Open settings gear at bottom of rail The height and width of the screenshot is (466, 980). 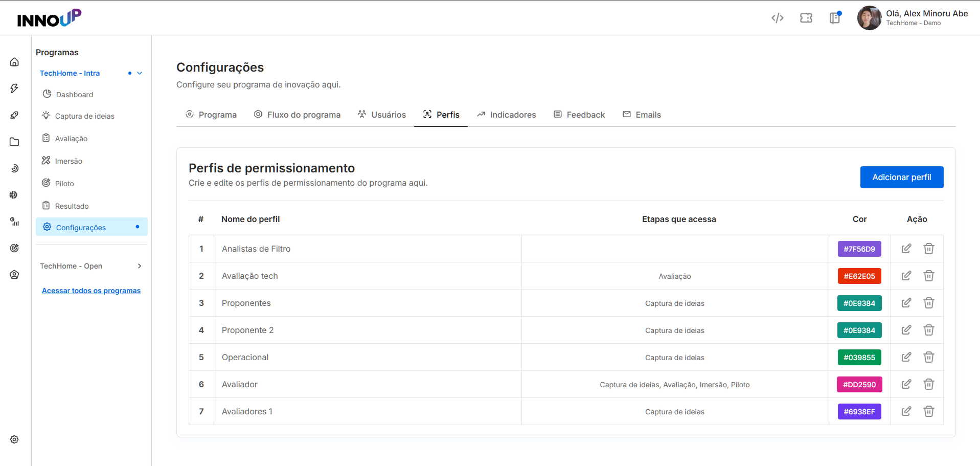pos(14,439)
